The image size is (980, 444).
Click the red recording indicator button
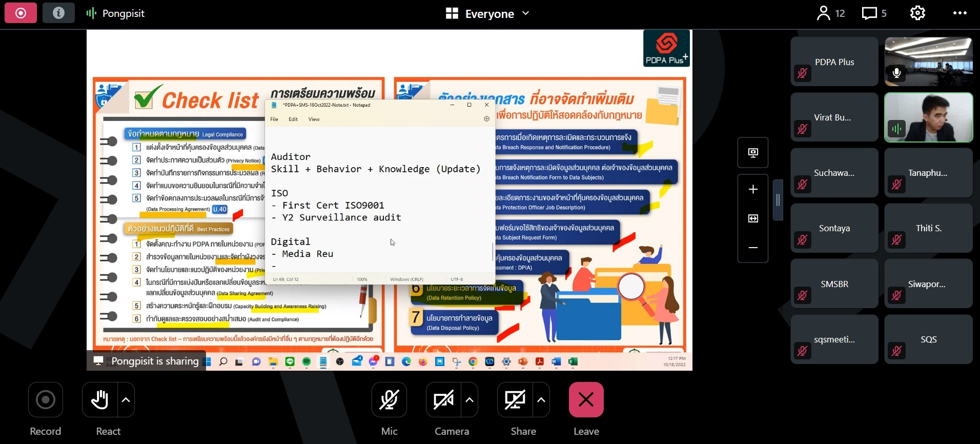[x=21, y=13]
